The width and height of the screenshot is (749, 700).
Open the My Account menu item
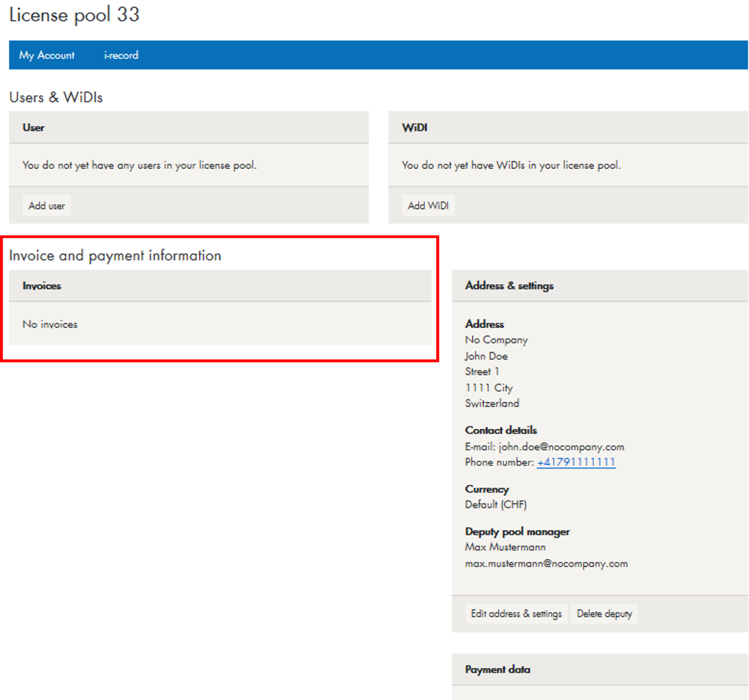tap(47, 55)
